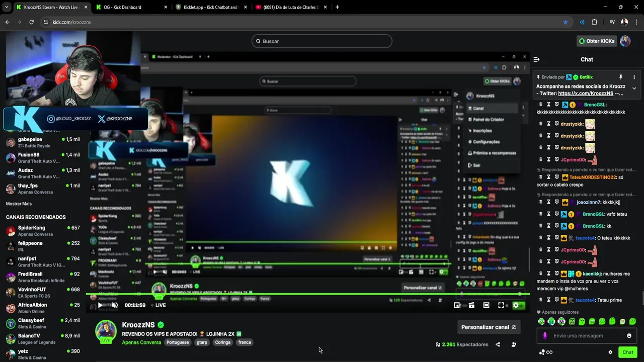Switch to 'OG - Kick Dashboard' browser tab
Image resolution: width=644 pixels, height=362 pixels.
[131, 7]
